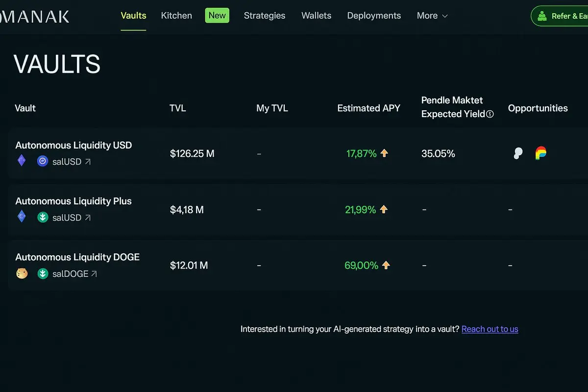Image resolution: width=588 pixels, height=392 pixels.
Task: Go to the Strategies page
Action: click(x=265, y=16)
